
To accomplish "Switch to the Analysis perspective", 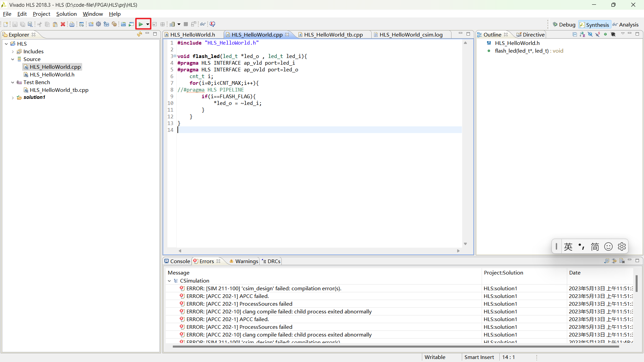I will 625,24.
